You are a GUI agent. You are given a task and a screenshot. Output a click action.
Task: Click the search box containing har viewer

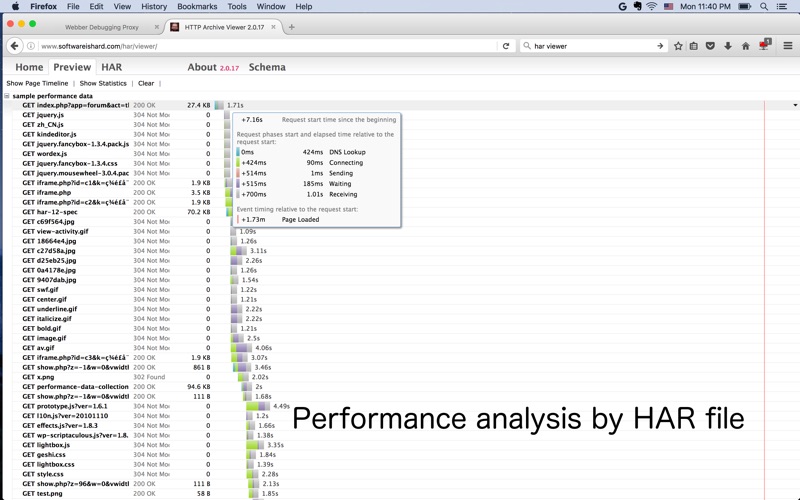590,46
